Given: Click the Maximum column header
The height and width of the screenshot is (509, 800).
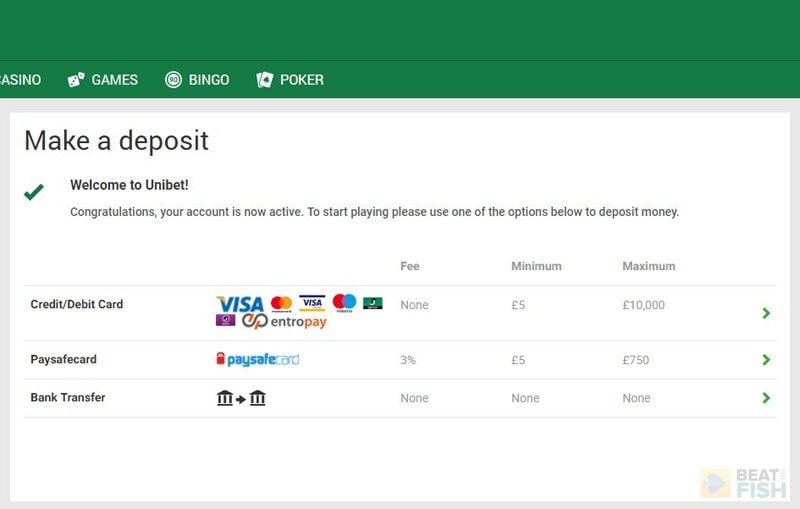Looking at the screenshot, I should pyautogui.click(x=648, y=266).
